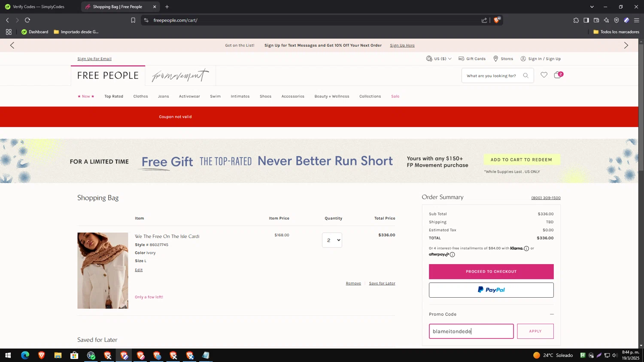Click the wishlist heart icon

coord(544,75)
